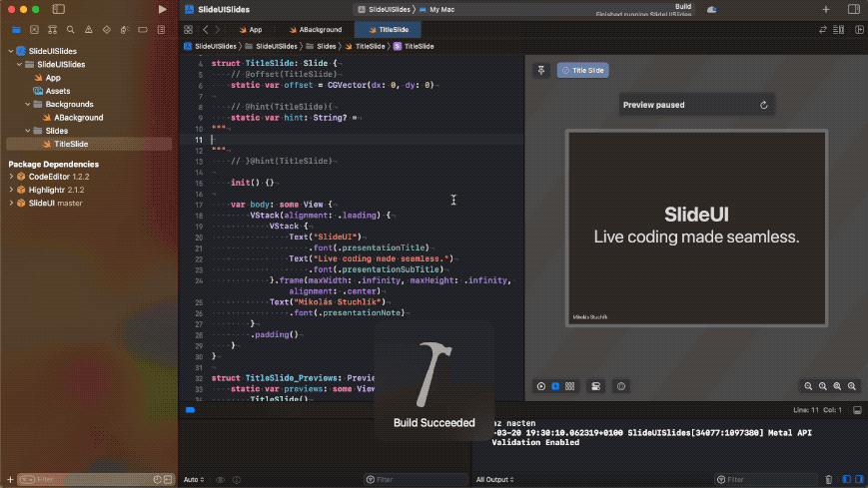Go back in editor history
868x488 pixels.
(206, 30)
